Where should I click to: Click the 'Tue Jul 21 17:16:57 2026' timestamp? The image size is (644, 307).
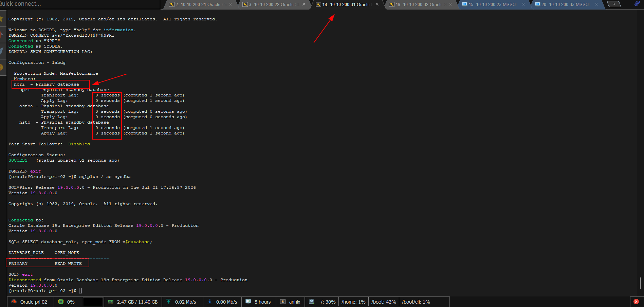[163, 187]
